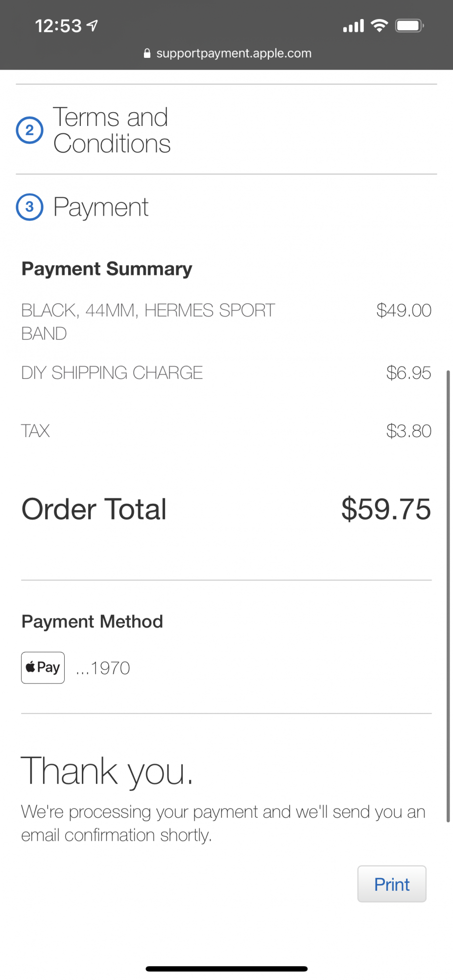The image size is (453, 980).
Task: Tap the Wi-Fi status icon
Action: pyautogui.click(x=379, y=25)
